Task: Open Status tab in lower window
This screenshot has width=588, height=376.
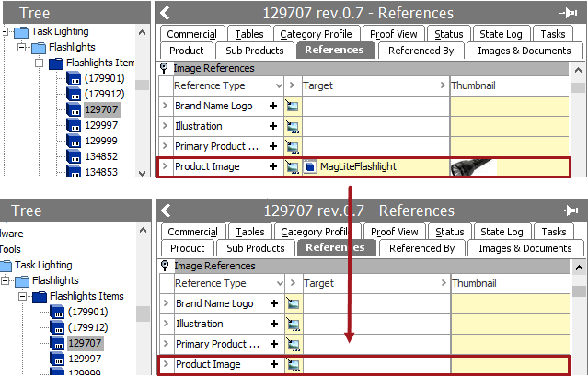Action: [x=450, y=232]
